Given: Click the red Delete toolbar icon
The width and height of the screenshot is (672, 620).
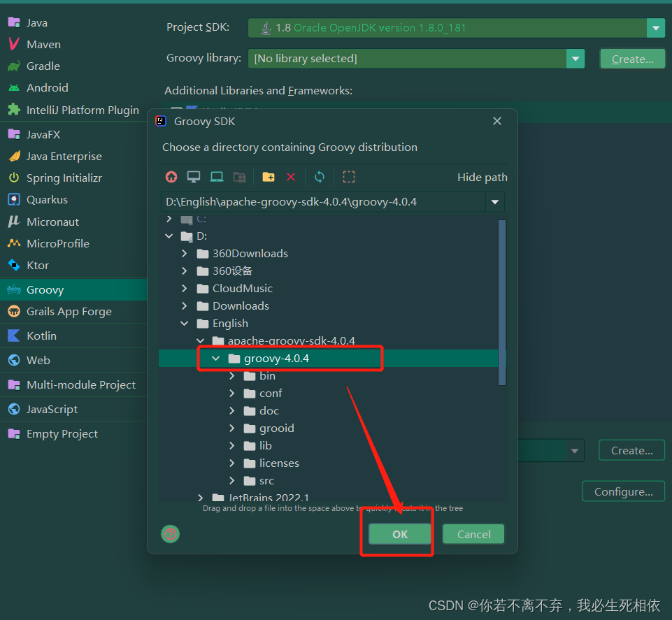Looking at the screenshot, I should tap(291, 177).
